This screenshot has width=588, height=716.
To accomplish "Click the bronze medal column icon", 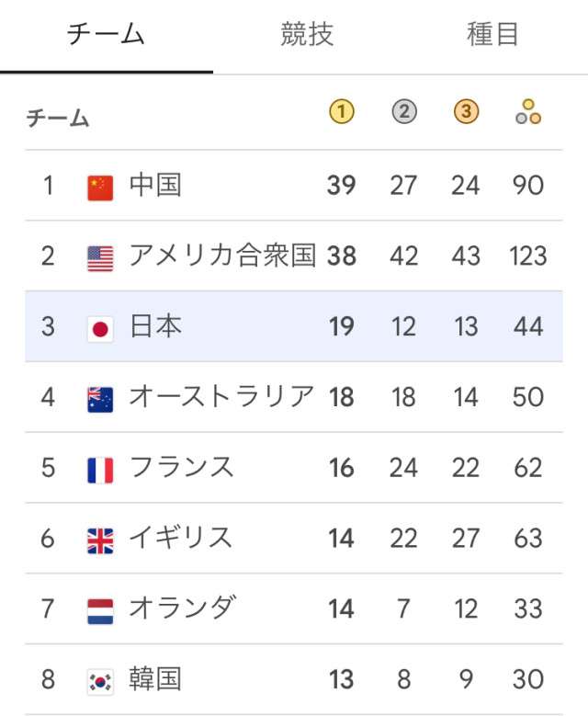I will [x=466, y=112].
